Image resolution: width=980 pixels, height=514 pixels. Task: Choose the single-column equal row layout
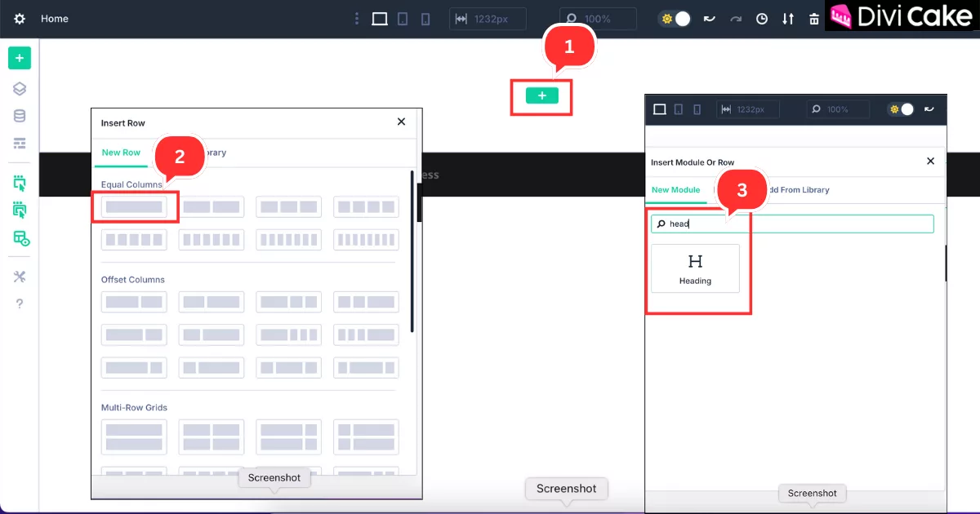click(134, 206)
